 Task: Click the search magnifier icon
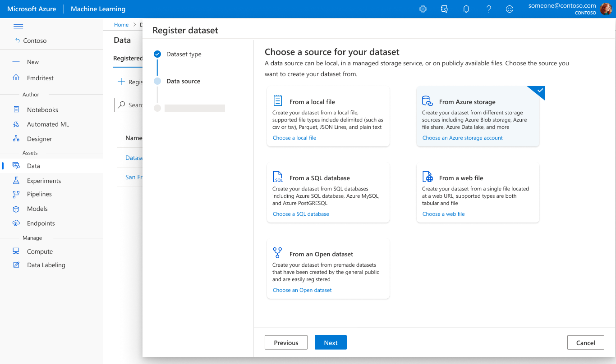121,105
